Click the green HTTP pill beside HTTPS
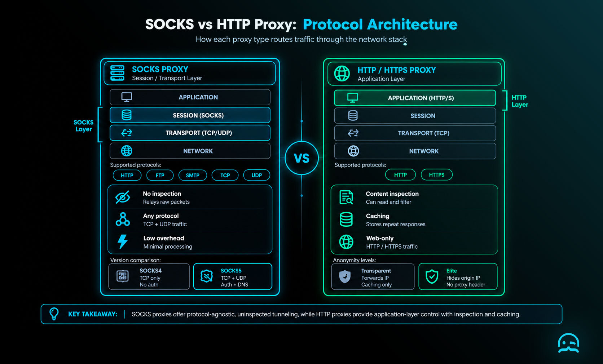Screen dimensions: 603x364 coord(400,175)
